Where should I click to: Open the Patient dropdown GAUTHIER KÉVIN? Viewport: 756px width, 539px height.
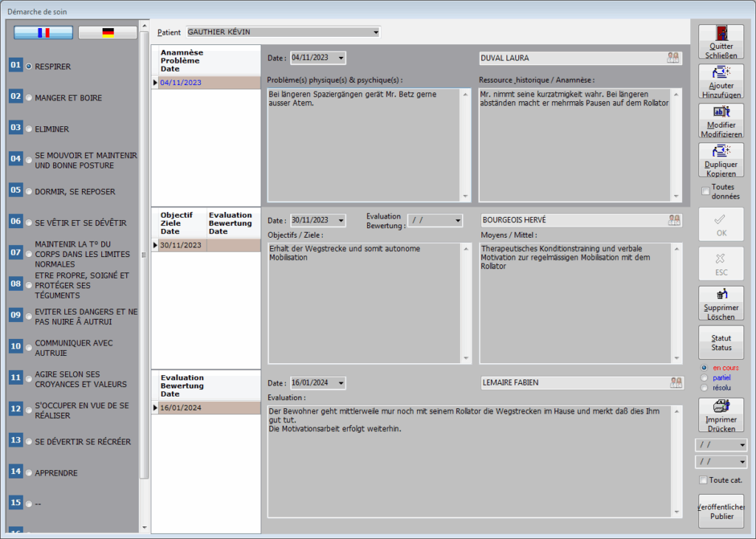click(x=376, y=32)
